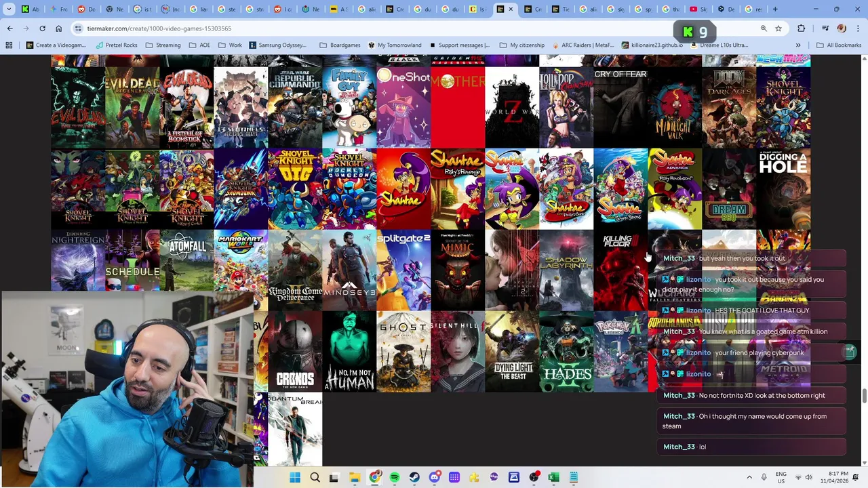Select the Cronos game cover

[x=295, y=351]
